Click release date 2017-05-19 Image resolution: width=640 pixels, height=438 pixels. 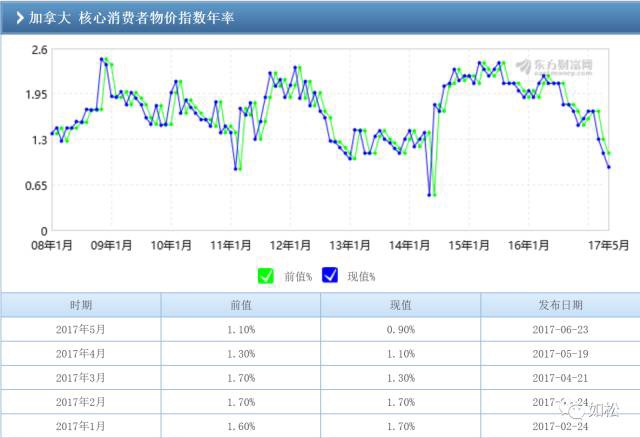[x=560, y=354]
